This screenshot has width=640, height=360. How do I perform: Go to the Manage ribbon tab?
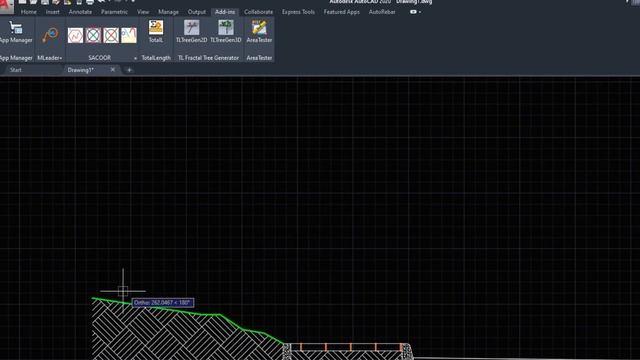[168, 12]
